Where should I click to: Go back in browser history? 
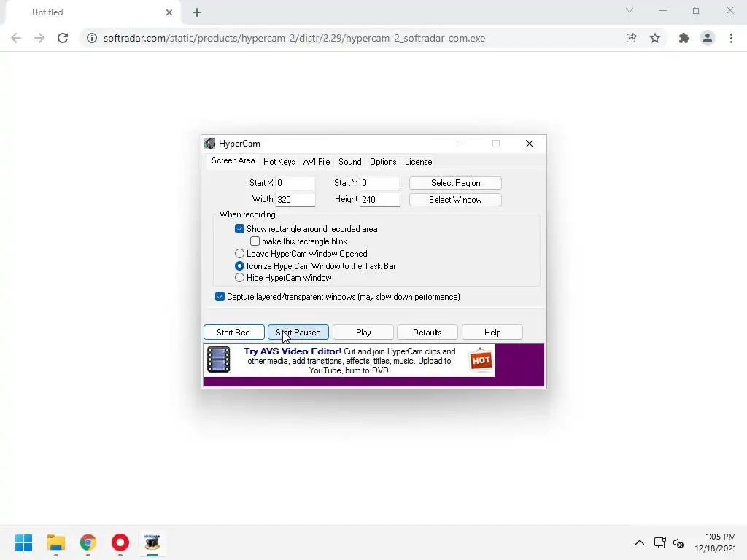click(16, 38)
